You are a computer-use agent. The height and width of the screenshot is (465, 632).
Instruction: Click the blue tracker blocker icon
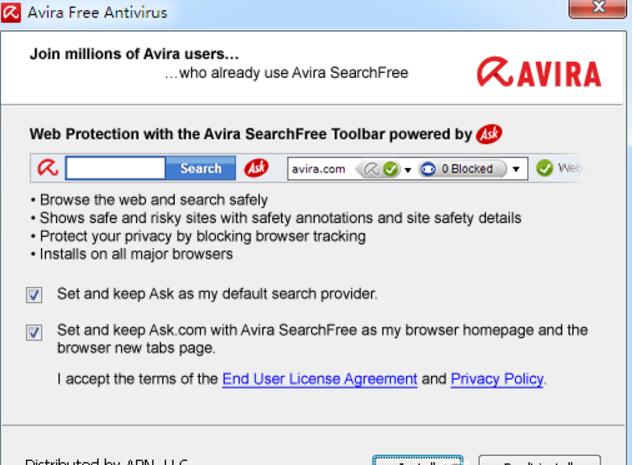(x=427, y=169)
